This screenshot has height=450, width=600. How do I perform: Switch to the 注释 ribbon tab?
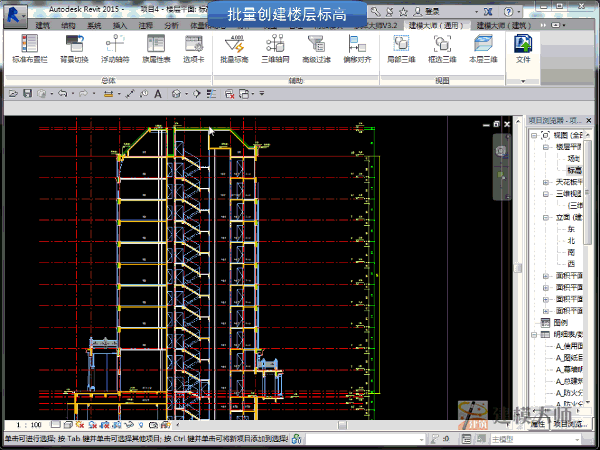pyautogui.click(x=145, y=26)
